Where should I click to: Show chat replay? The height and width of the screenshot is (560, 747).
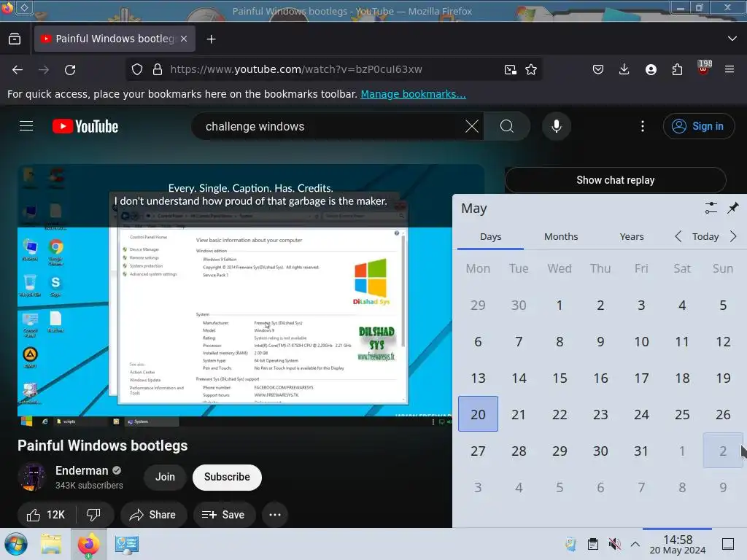pyautogui.click(x=615, y=180)
